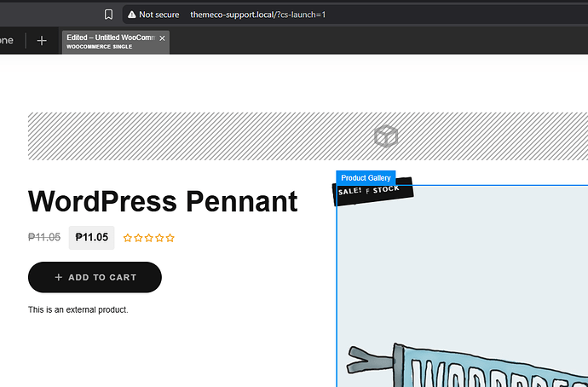
Task: Select the Edited – Untitled WooCommerce Single tab
Action: (x=109, y=41)
